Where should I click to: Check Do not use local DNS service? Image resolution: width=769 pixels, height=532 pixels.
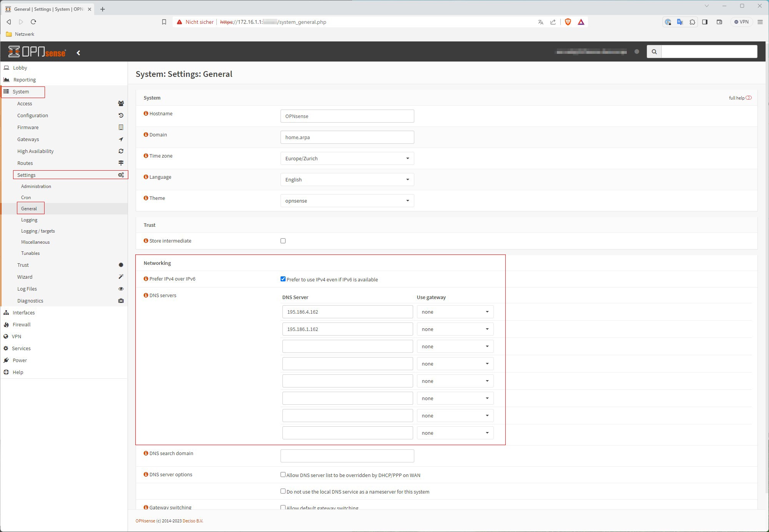[283, 491]
